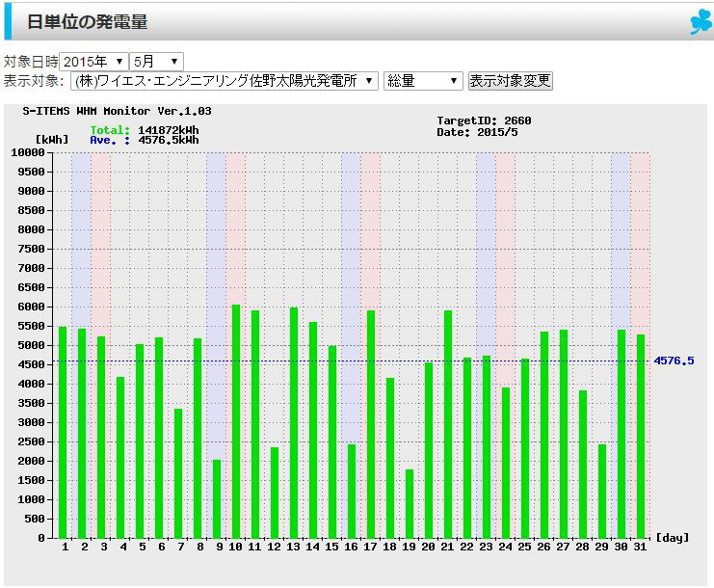The height and width of the screenshot is (588, 714).
Task: Click the 5000 y-axis label
Action: click(x=31, y=345)
